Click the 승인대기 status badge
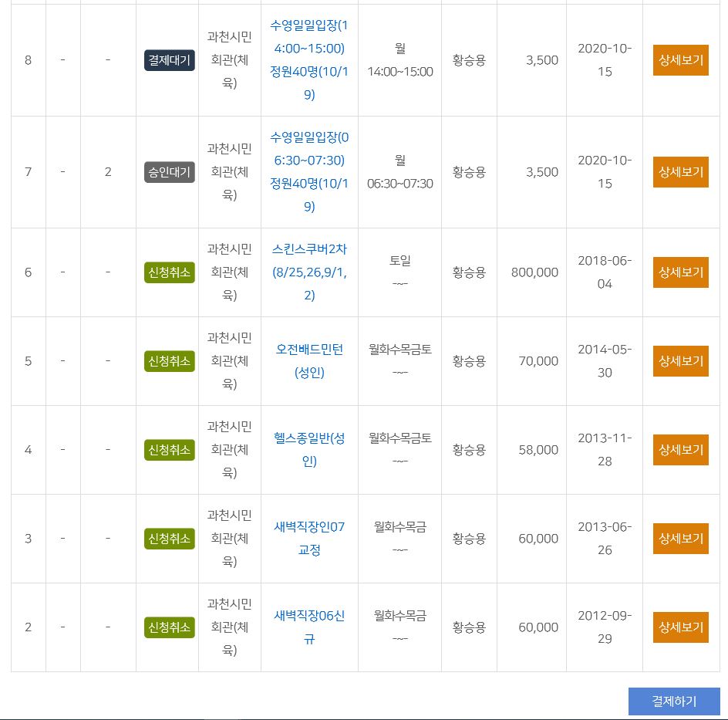 point(169,172)
